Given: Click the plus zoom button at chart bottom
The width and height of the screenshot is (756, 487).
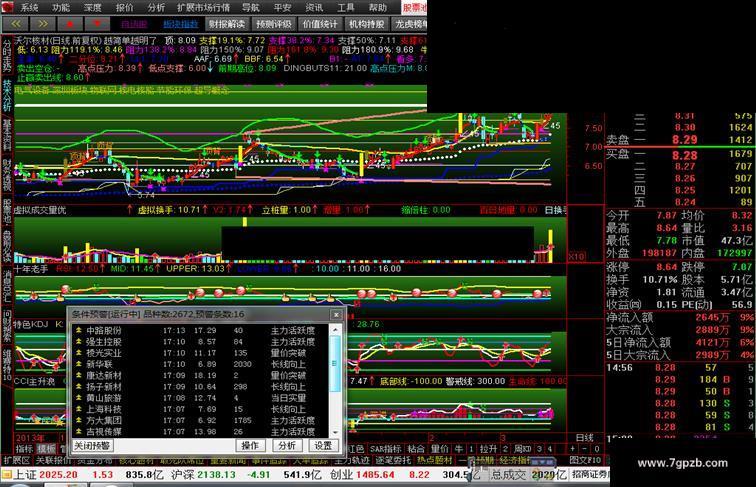Looking at the screenshot, I should coord(572,449).
